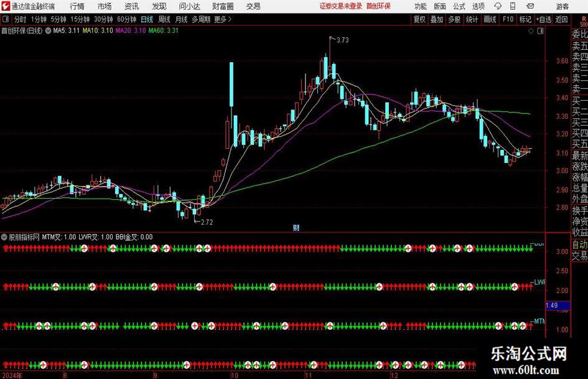
Task: Open the customer service headset icon
Action: point(498,6)
